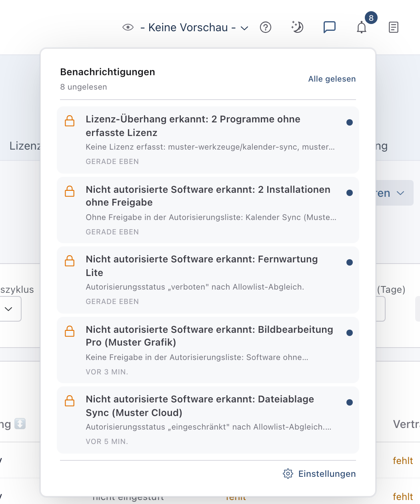Open the Keine Vorschau preview dropdown

(x=194, y=27)
